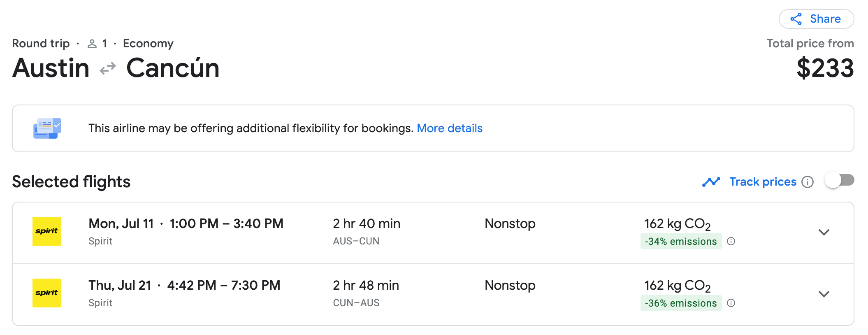The height and width of the screenshot is (335, 868).
Task: Expand the Mon, Jul 11 flight details
Action: click(x=824, y=233)
